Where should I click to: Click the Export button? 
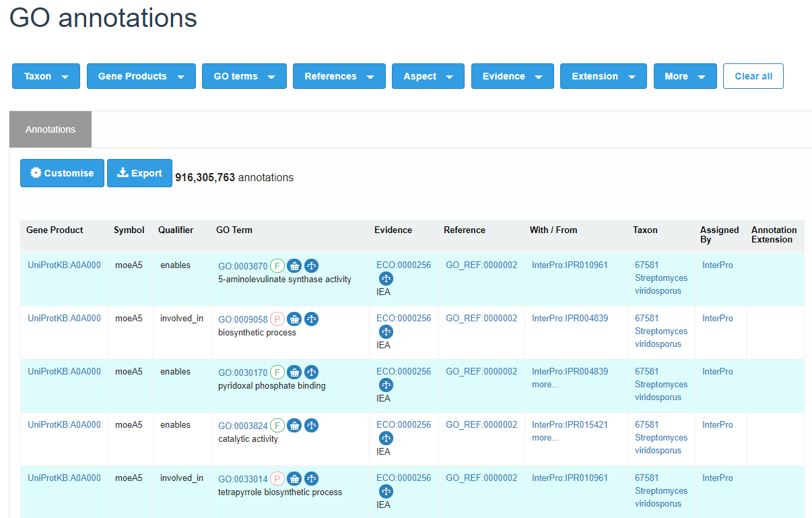(x=139, y=173)
